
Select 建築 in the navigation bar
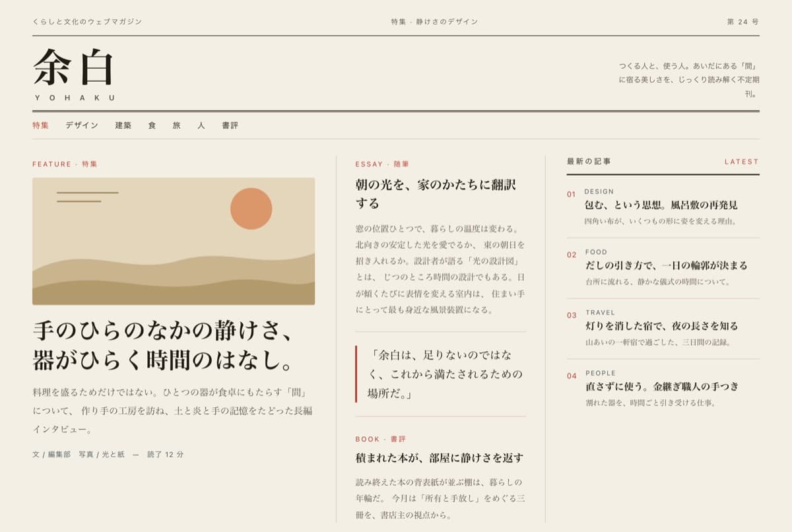tap(123, 125)
